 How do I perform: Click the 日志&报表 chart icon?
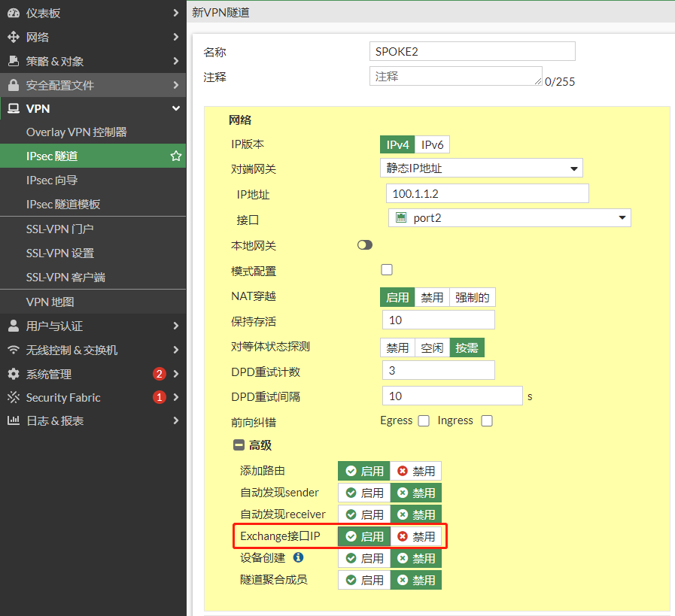coord(13,421)
